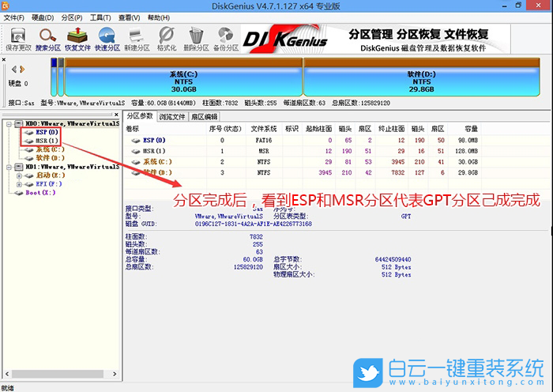This screenshot has height=392, width=553.
Task: Select Boot(X:) in the disk tree
Action: point(40,193)
